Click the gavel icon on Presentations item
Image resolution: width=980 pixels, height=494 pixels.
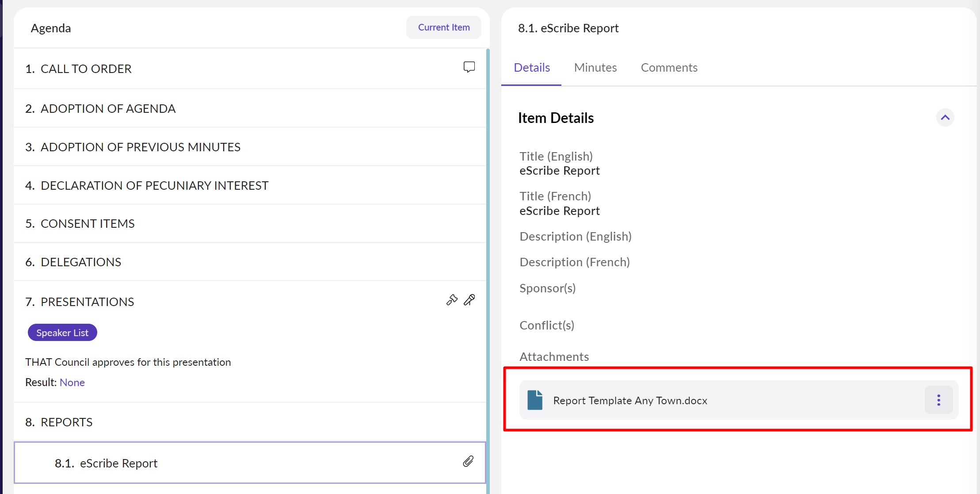(x=452, y=300)
